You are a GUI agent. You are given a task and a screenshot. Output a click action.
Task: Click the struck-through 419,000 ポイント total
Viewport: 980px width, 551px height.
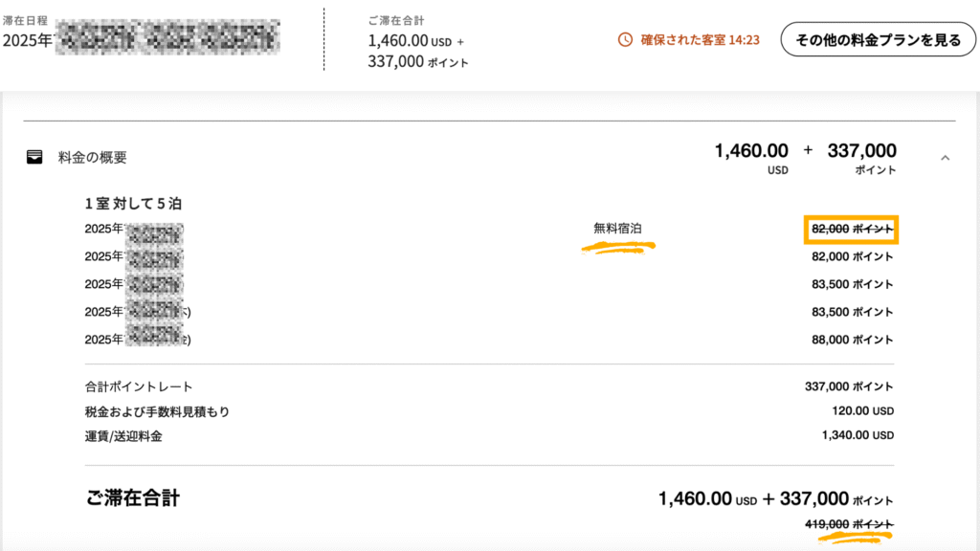click(x=849, y=524)
